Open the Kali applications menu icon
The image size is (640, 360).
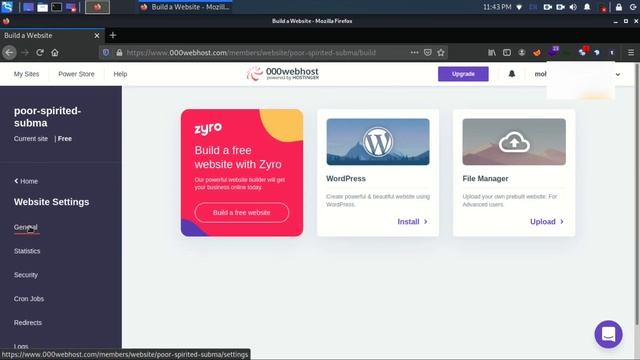[7, 7]
